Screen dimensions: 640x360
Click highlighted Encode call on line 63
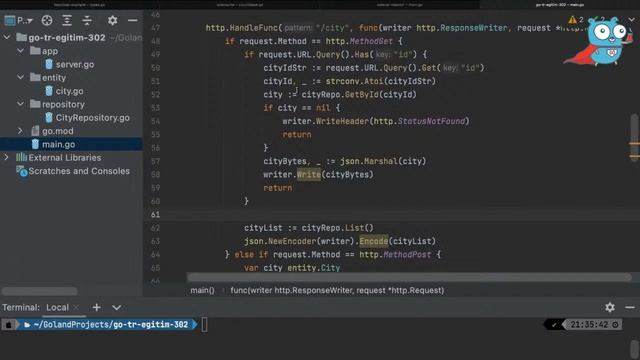pyautogui.click(x=373, y=241)
